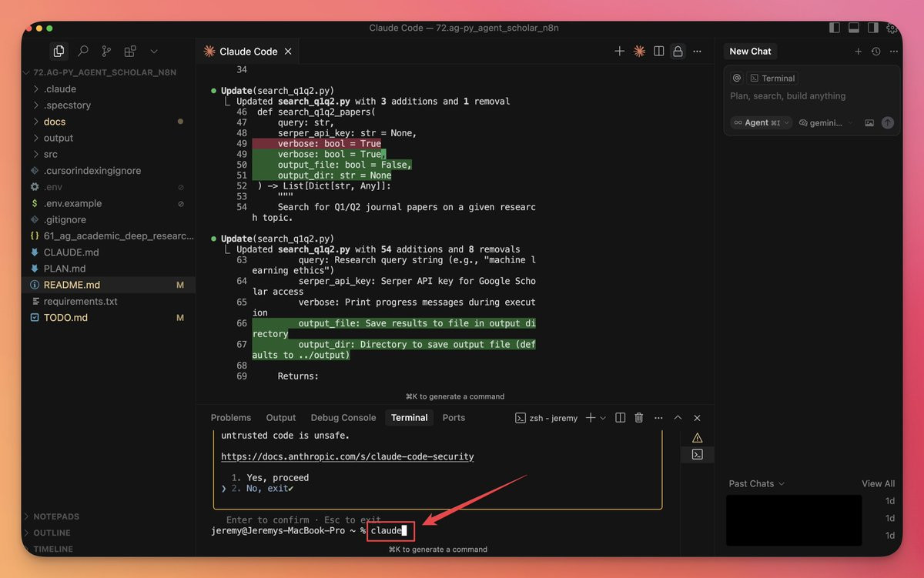Send the chat message with arrow button

[x=888, y=122]
